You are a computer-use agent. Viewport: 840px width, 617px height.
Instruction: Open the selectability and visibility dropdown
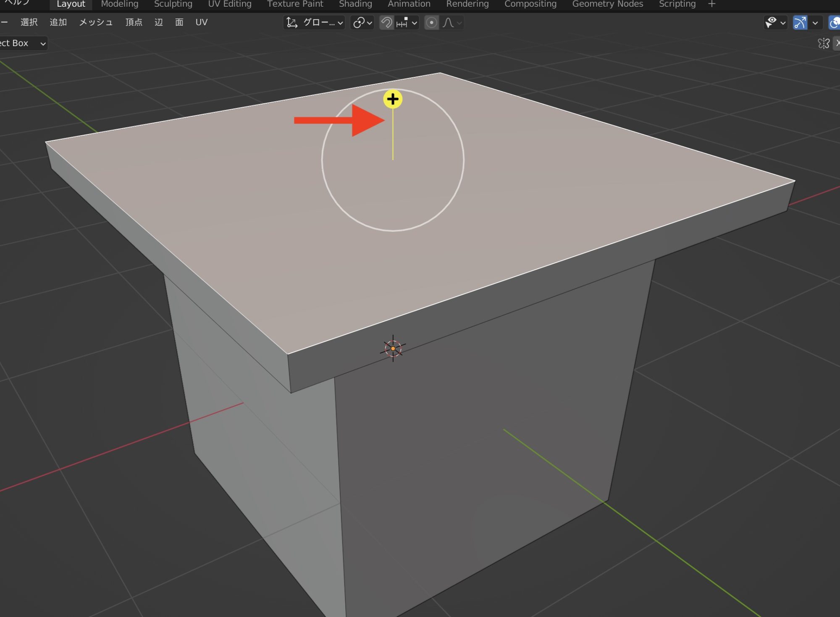[775, 23]
